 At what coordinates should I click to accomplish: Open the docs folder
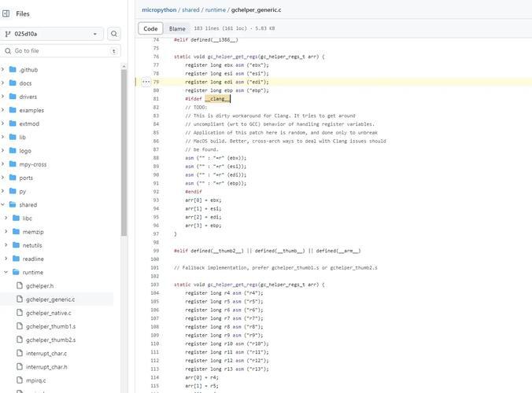coord(25,83)
